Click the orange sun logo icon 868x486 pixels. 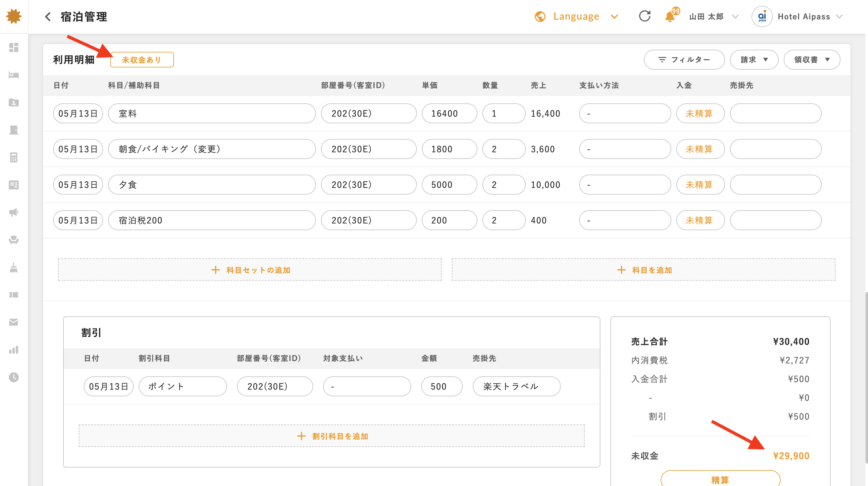[14, 16]
